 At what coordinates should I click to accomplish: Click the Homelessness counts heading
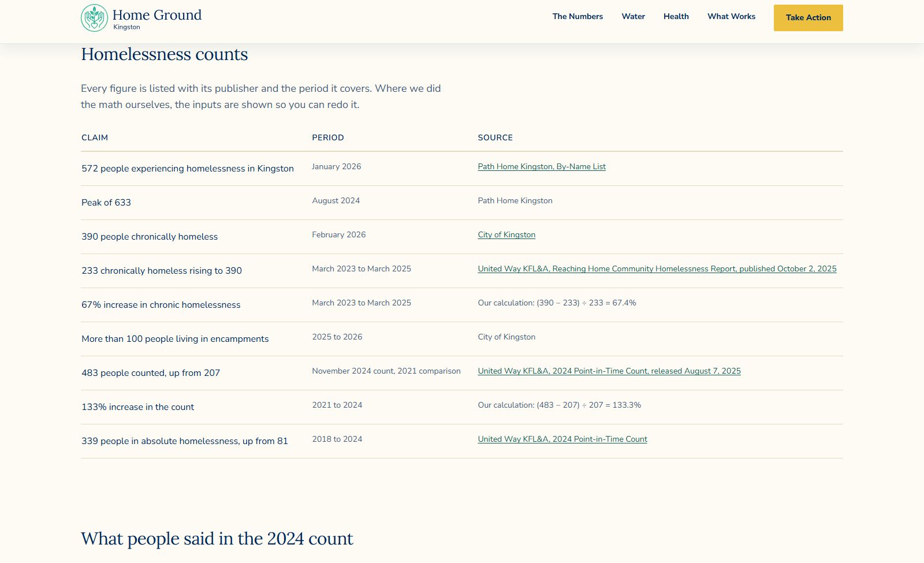pyautogui.click(x=165, y=54)
